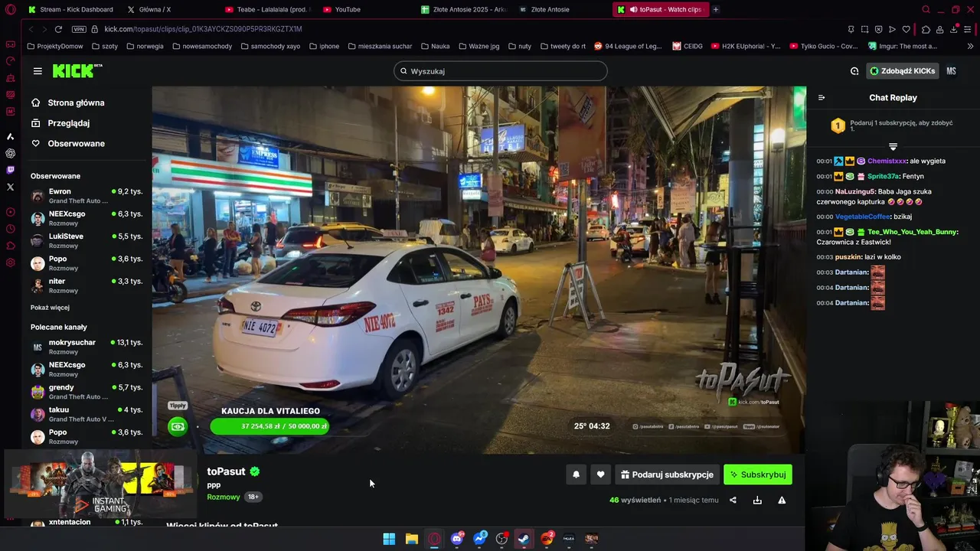Open Opera main menu logo
This screenshot has width=980, height=551.
(x=11, y=9)
